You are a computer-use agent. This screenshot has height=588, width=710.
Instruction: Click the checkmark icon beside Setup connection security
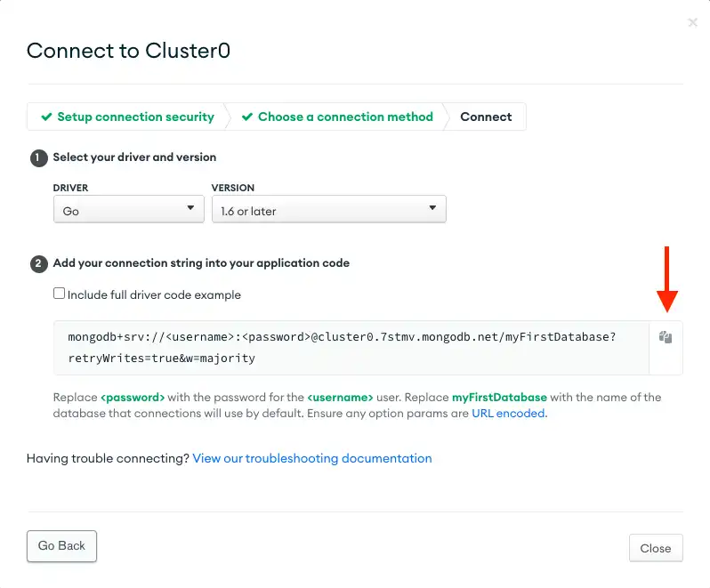point(46,117)
